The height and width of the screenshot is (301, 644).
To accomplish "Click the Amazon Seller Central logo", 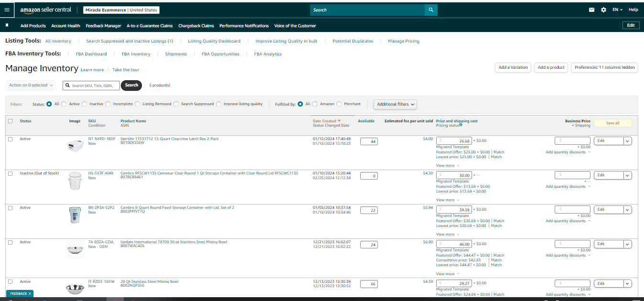I will [46, 10].
